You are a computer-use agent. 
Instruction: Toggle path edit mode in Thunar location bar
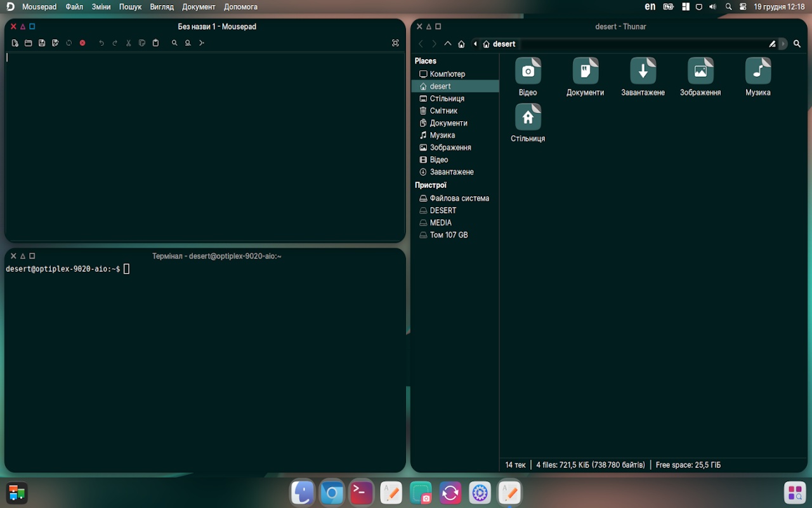click(x=772, y=44)
